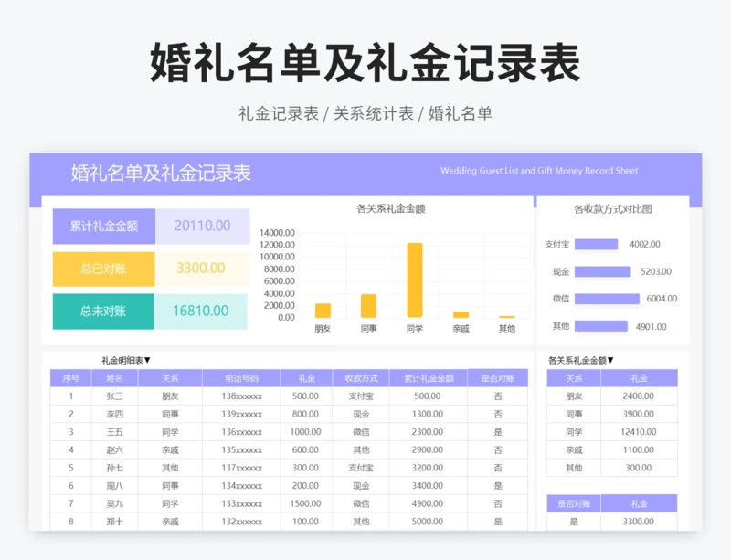The height and width of the screenshot is (560, 731).
Task: Select the 郑十 name cell
Action: [115, 522]
